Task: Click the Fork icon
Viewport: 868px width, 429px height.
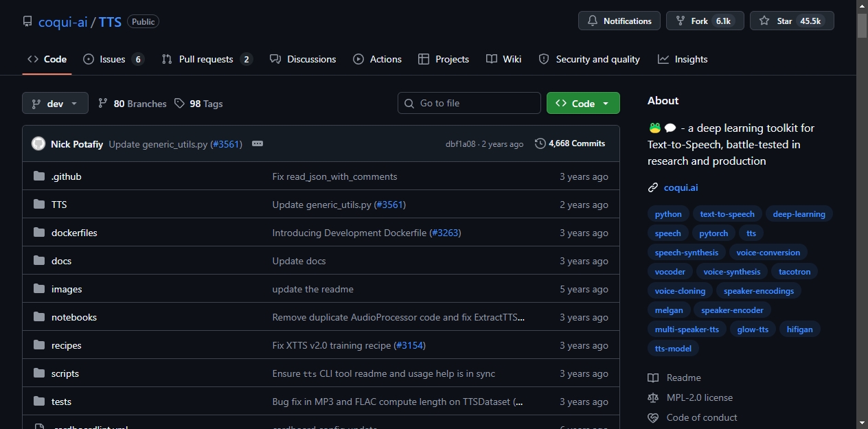Action: [x=681, y=21]
